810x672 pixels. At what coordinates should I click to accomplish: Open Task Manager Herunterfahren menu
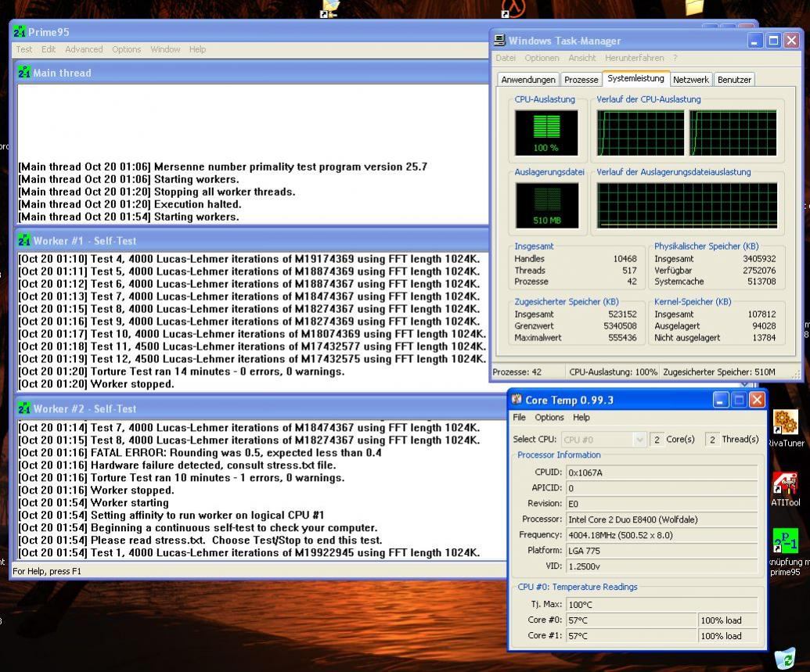[635, 58]
